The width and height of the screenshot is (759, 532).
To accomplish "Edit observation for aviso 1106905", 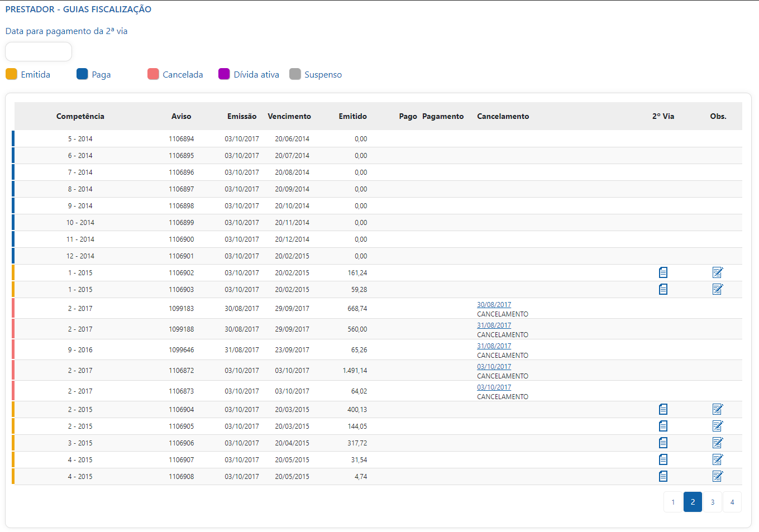I will (x=718, y=426).
